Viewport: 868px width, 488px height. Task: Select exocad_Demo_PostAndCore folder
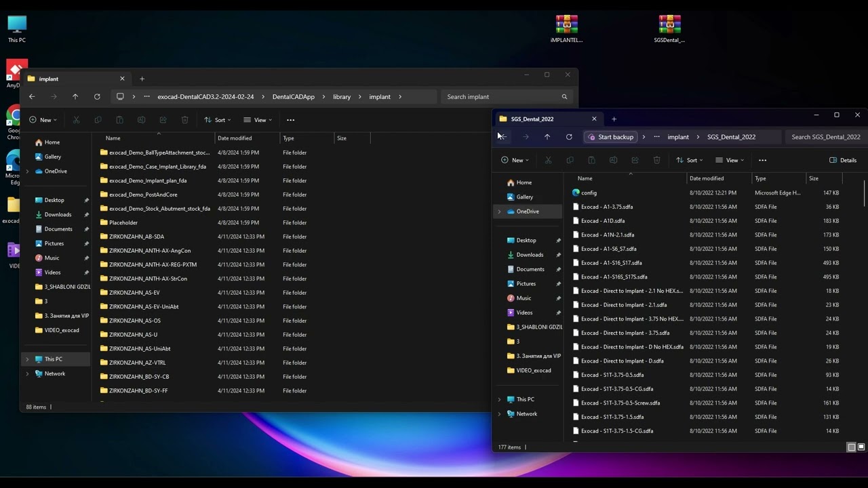pos(143,195)
